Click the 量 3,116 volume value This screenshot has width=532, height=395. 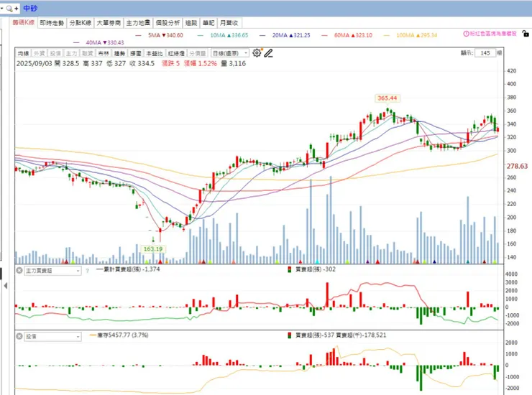tap(233, 63)
